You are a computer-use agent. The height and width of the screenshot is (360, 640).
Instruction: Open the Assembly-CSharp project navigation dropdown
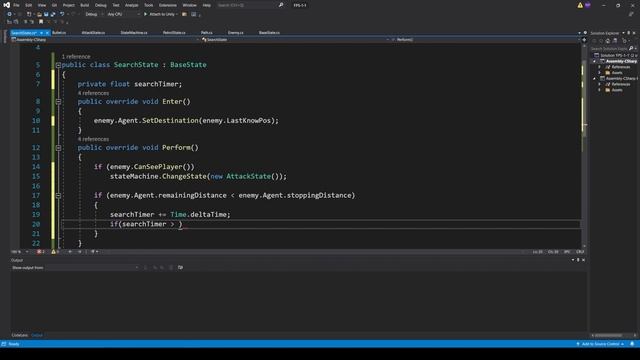(x=105, y=40)
